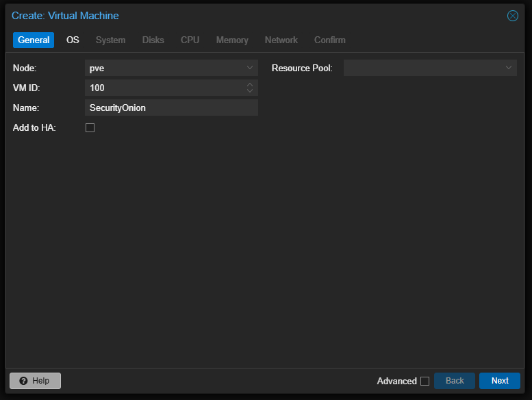Switch to the General tab
The image size is (532, 400).
(34, 40)
